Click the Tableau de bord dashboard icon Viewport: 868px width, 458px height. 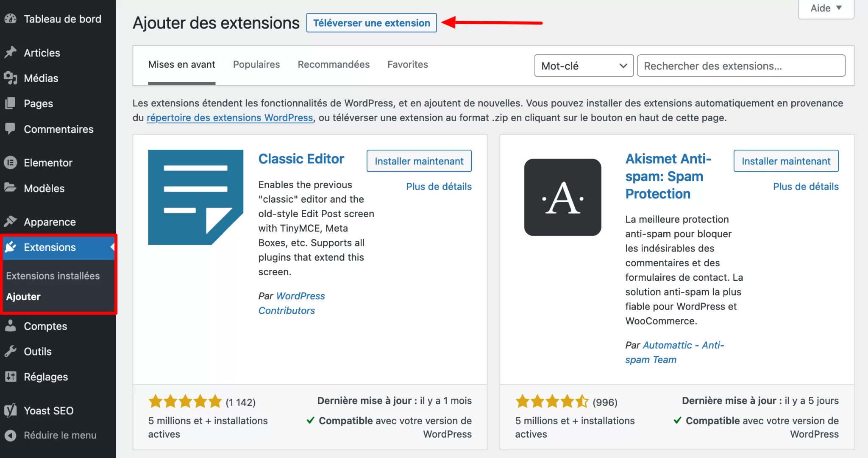11,19
